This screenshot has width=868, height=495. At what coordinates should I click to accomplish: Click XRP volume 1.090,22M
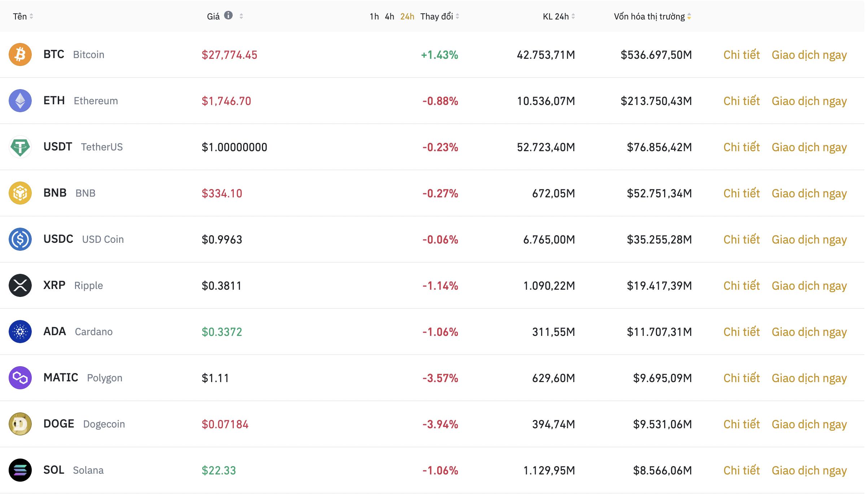pyautogui.click(x=549, y=286)
